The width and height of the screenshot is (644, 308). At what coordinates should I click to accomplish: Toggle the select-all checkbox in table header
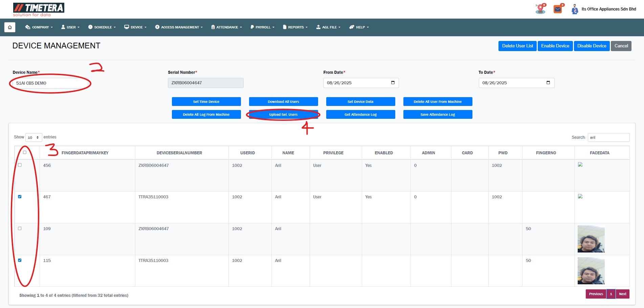click(x=24, y=152)
